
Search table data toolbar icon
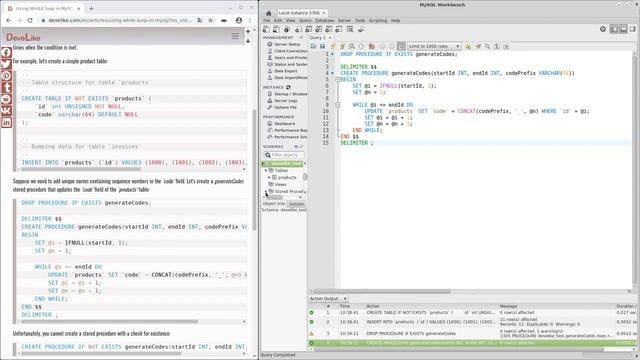click(350, 29)
